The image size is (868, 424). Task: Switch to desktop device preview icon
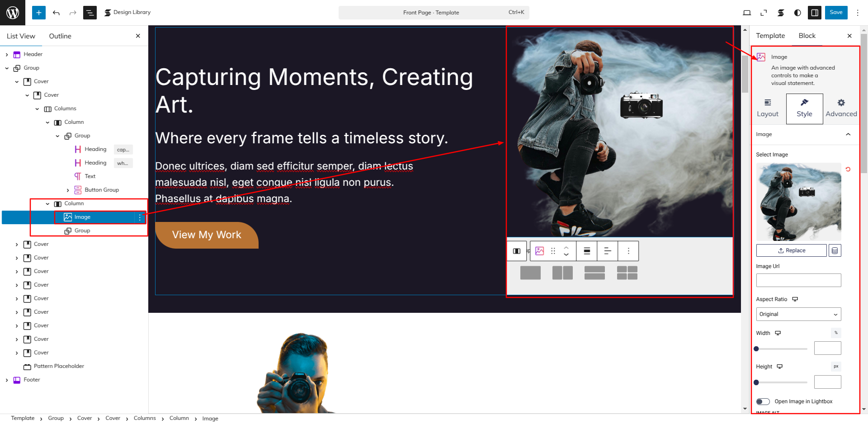pyautogui.click(x=747, y=13)
